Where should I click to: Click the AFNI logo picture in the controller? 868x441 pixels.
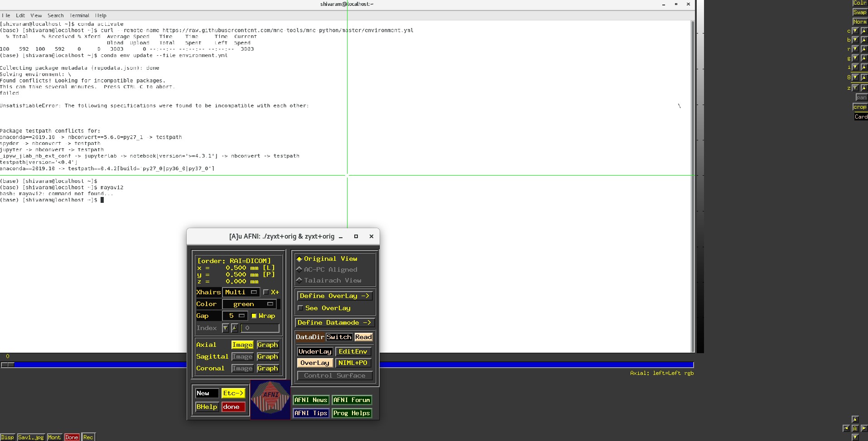click(270, 400)
